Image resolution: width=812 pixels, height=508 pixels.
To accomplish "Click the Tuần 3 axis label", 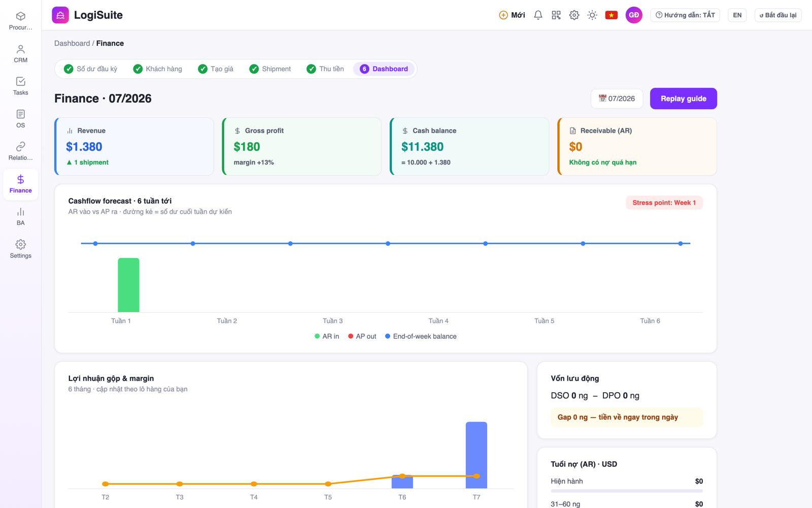I will 333,321.
